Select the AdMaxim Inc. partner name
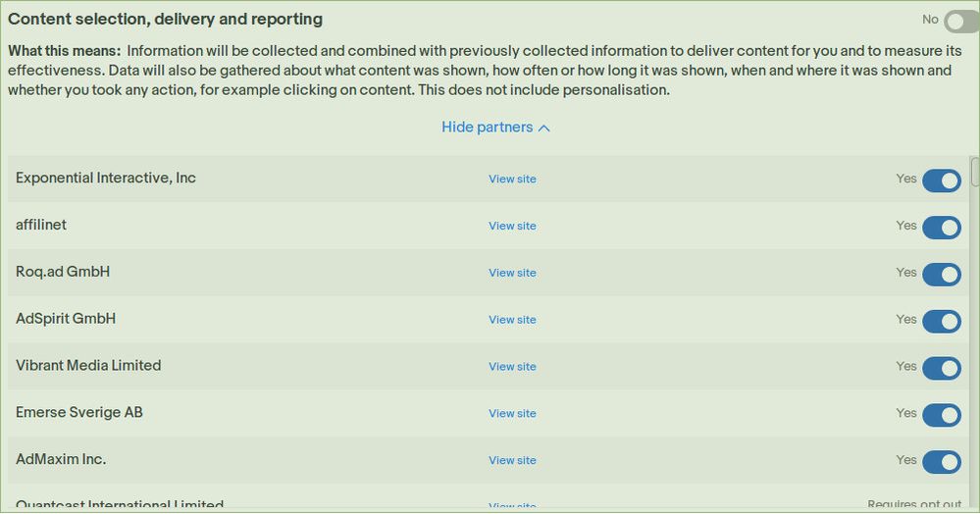 coord(61,460)
